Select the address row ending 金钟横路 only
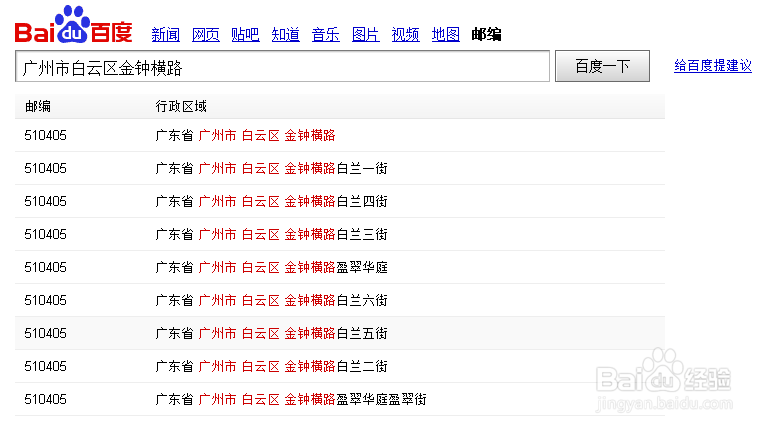 coord(245,135)
